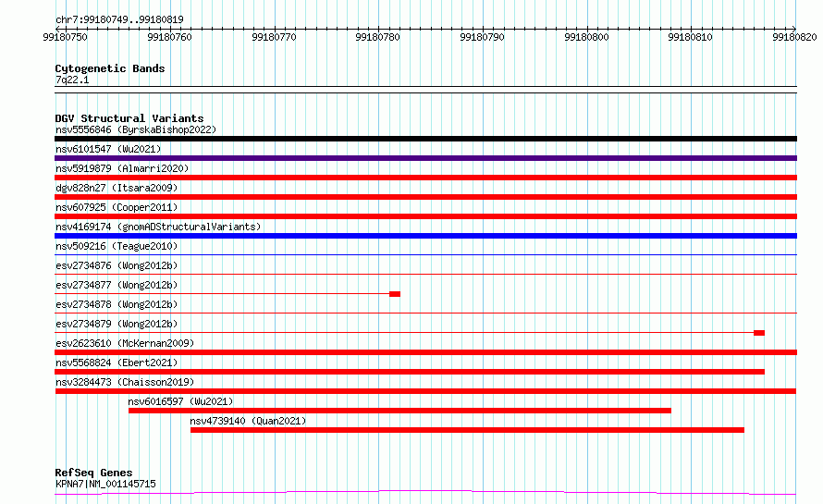The height and width of the screenshot is (504, 823).
Task: Click the 7q22.1 cytogenetic band outline
Action: (425, 90)
